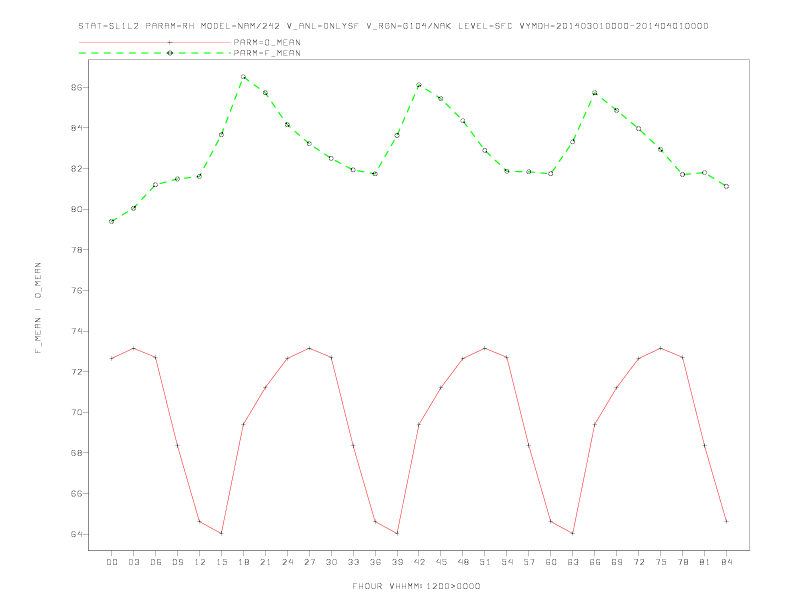This screenshot has height=612, width=792.
Task: Click y-axis tick label 86
Action: (x=76, y=87)
